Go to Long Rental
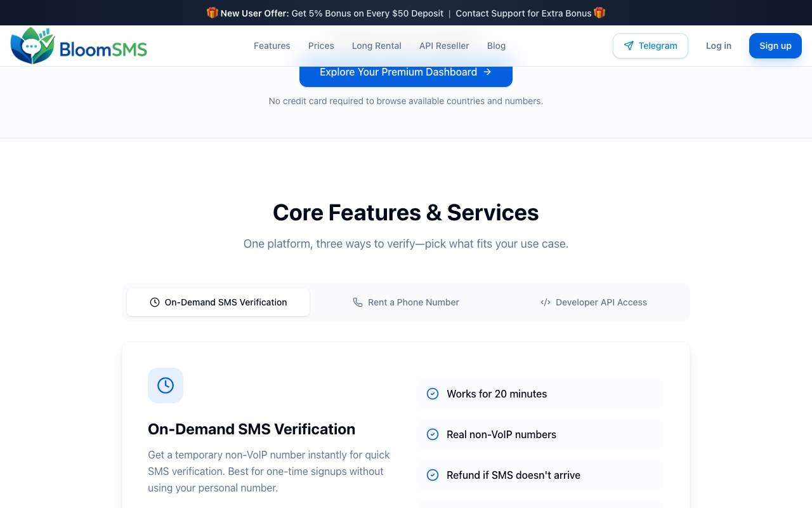The image size is (812, 508). click(x=377, y=46)
